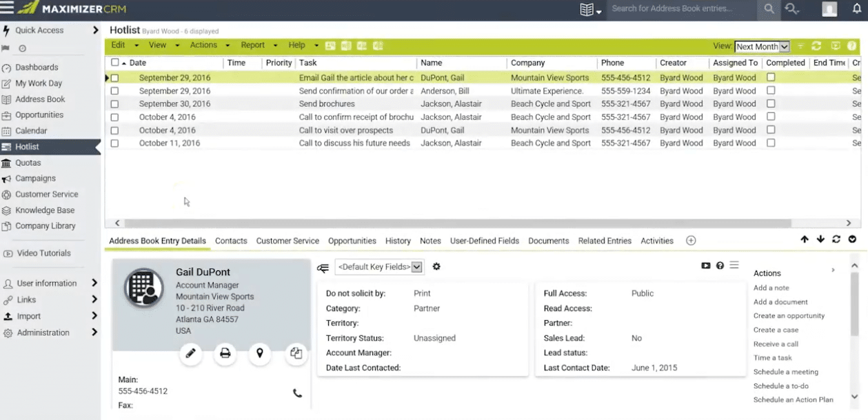The height and width of the screenshot is (420, 868).
Task: Click the edit pencil icon for Gail DuPont
Action: click(190, 353)
